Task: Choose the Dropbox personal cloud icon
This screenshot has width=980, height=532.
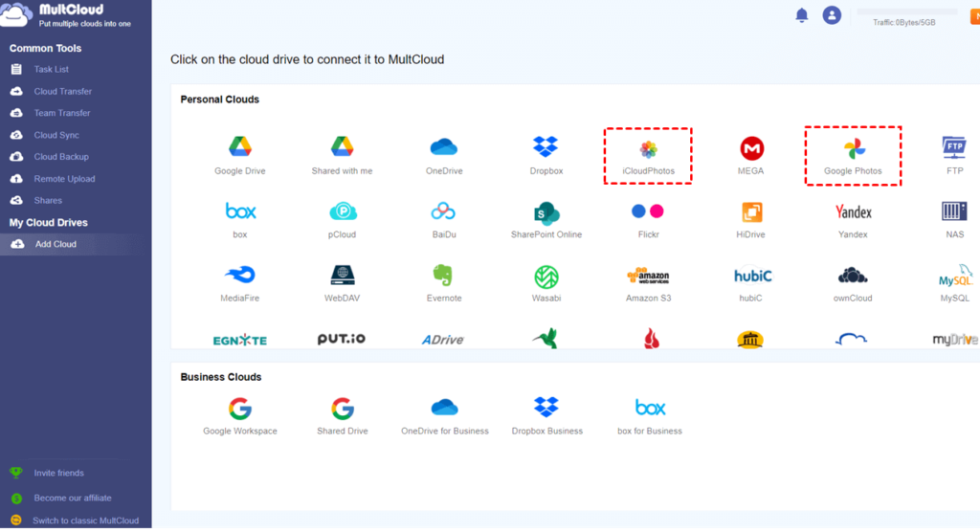Action: 546,147
